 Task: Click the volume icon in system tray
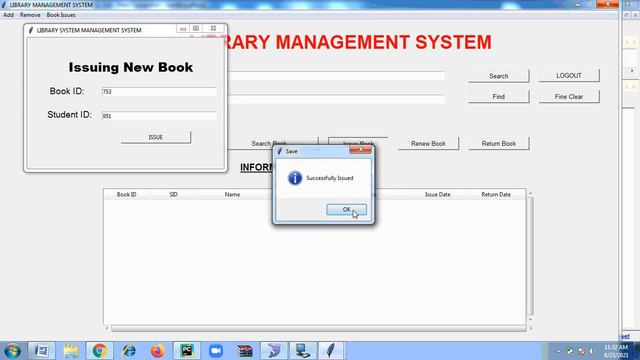(x=591, y=351)
